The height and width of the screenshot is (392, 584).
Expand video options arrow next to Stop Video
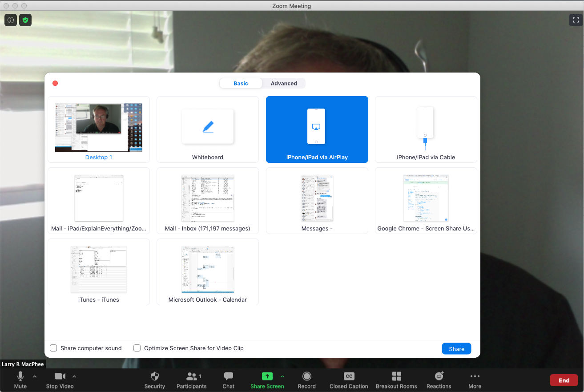point(74,376)
